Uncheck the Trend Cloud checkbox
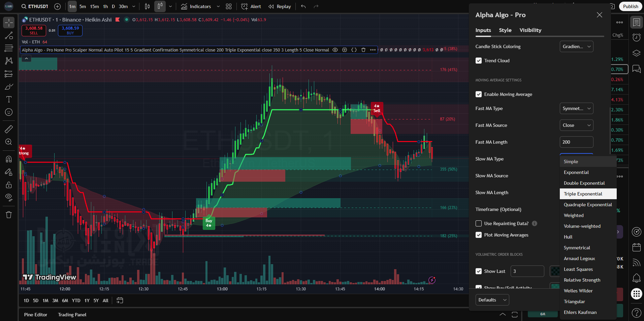Image resolution: width=644 pixels, height=321 pixels. coord(478,61)
